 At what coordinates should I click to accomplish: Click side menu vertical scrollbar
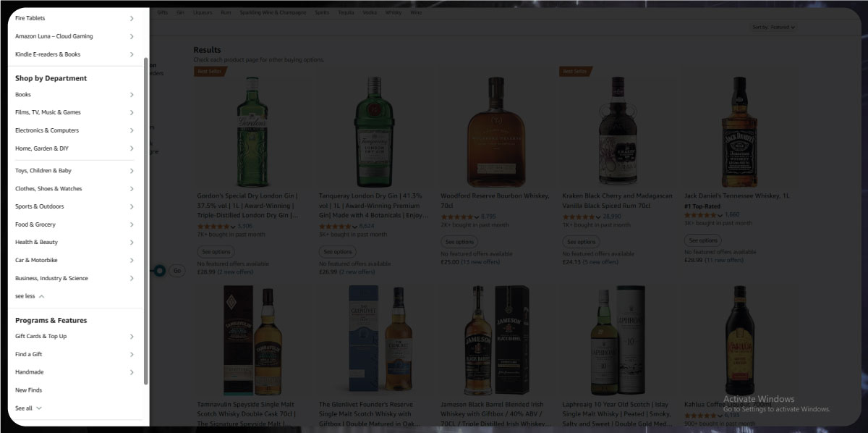pyautogui.click(x=146, y=221)
